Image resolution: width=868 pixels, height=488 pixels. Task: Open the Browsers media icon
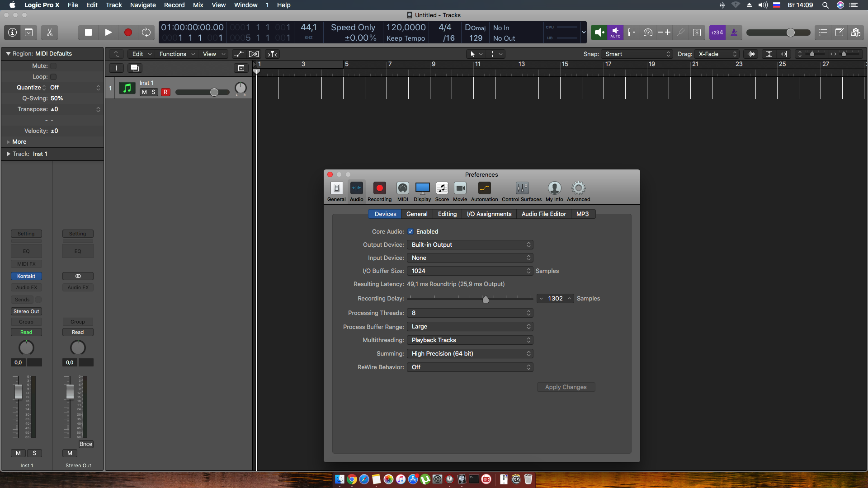(855, 33)
